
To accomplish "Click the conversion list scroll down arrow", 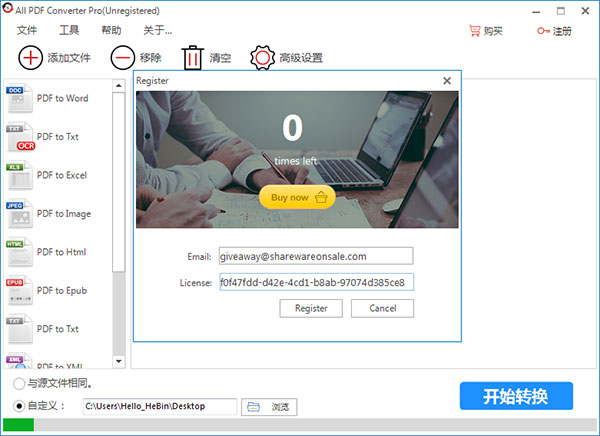I will [119, 361].
